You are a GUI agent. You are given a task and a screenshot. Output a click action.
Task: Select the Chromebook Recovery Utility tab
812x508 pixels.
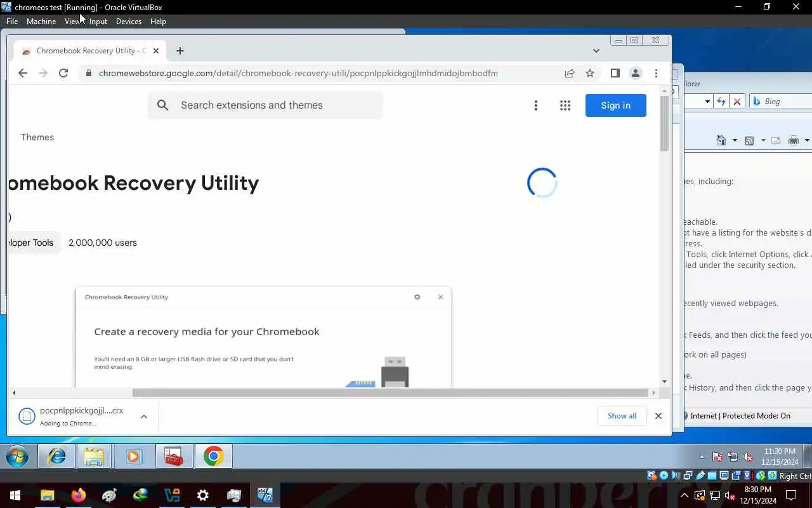click(x=91, y=51)
